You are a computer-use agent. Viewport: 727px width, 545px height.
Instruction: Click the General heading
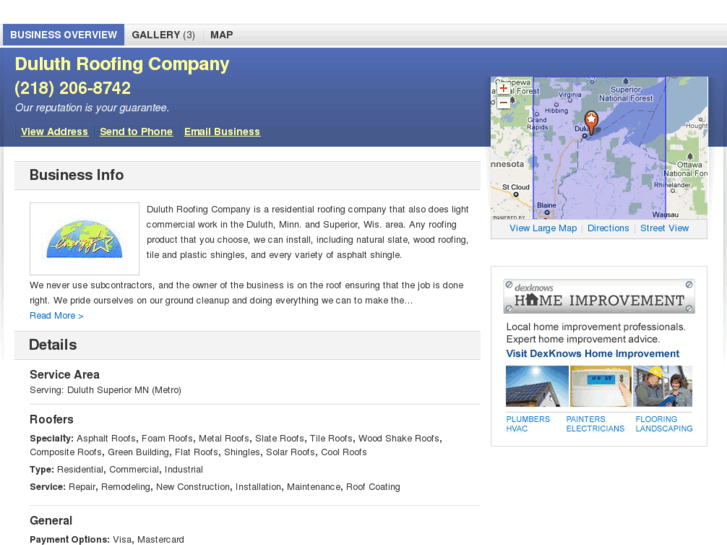51,520
